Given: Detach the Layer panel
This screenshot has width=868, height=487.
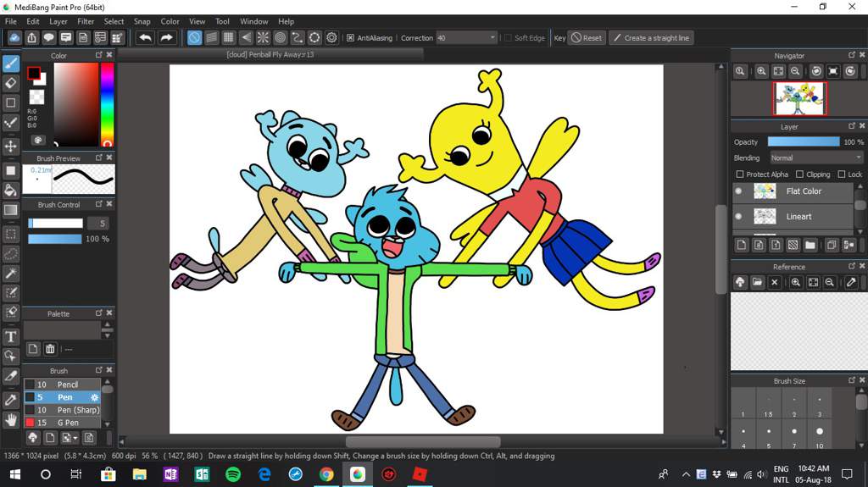Looking at the screenshot, I should [x=851, y=126].
